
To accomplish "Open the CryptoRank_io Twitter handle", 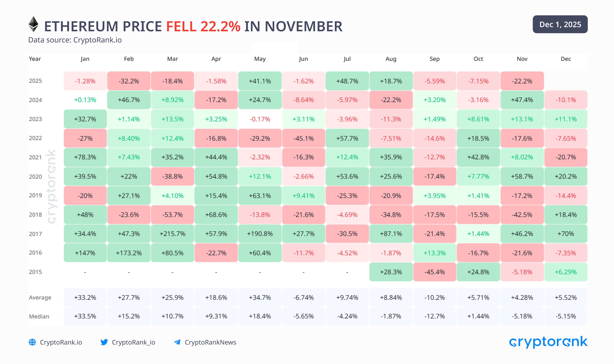I will click(133, 342).
